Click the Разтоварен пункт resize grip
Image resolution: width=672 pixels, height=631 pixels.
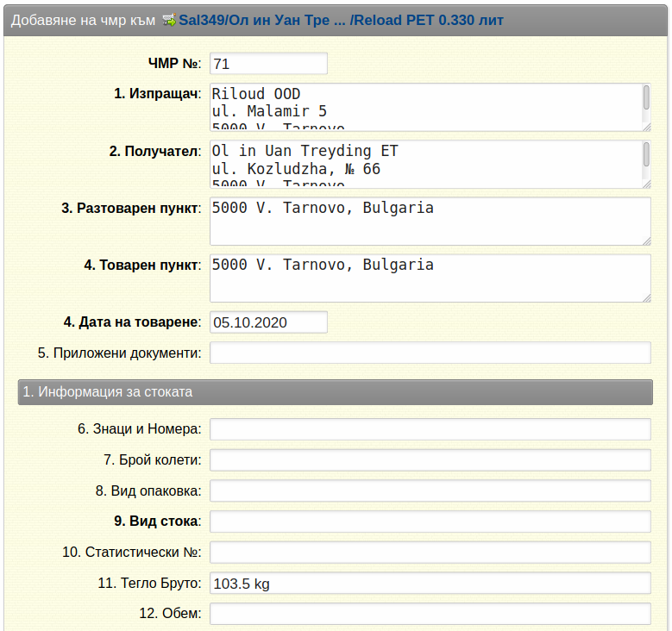tap(647, 241)
